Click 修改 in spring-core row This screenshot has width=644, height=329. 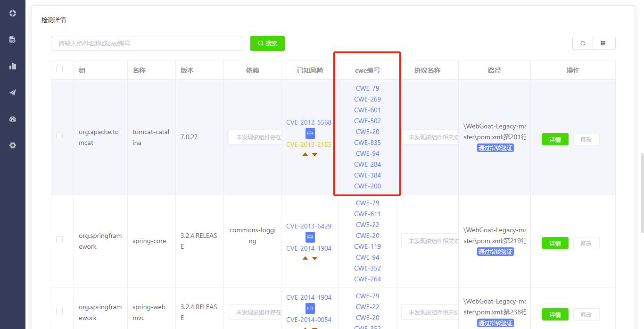[x=586, y=243]
